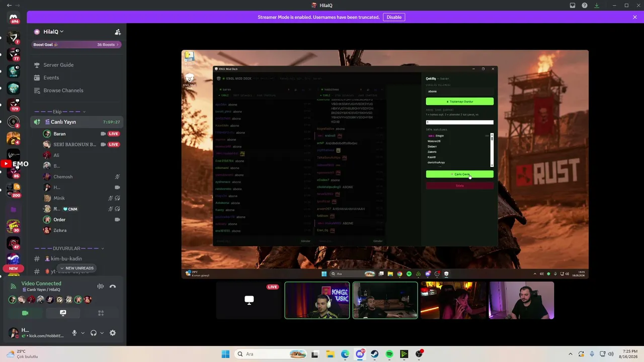This screenshot has height=362, width=644.
Task: Open Spotify from the taskbar
Action: pyautogui.click(x=389, y=354)
